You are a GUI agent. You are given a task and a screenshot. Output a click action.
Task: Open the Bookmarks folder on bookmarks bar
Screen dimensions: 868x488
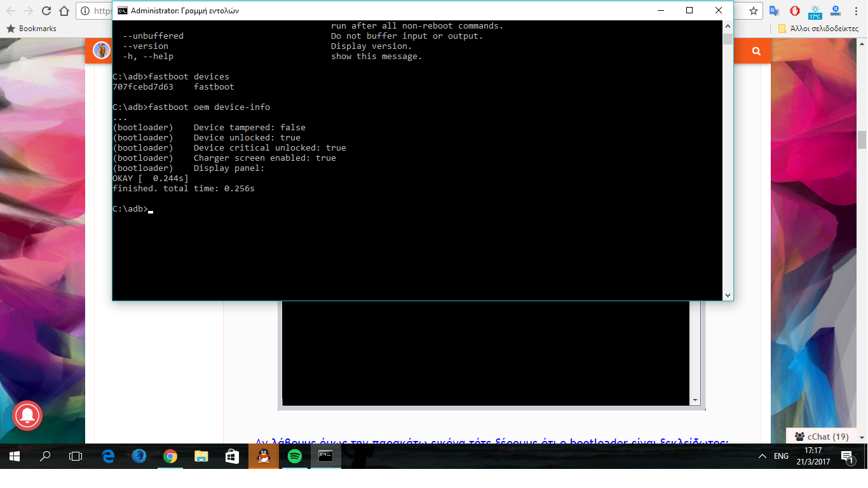tap(31, 29)
